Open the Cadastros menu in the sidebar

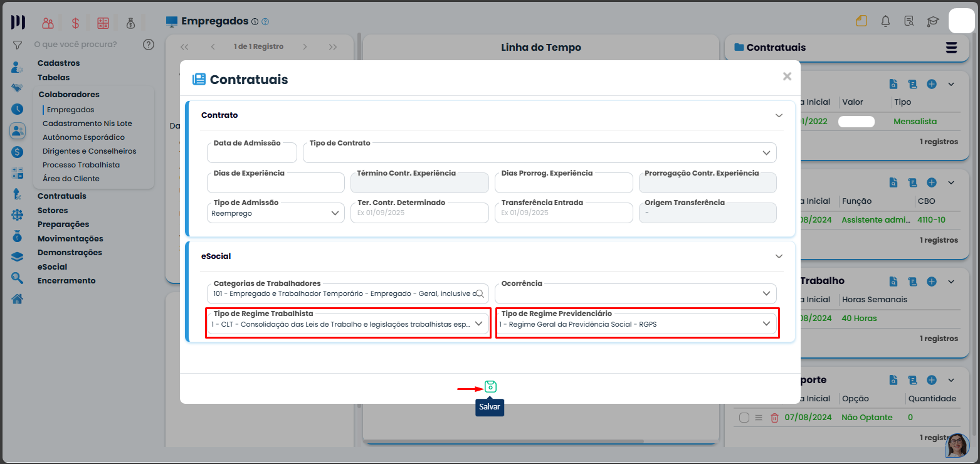pyautogui.click(x=58, y=63)
